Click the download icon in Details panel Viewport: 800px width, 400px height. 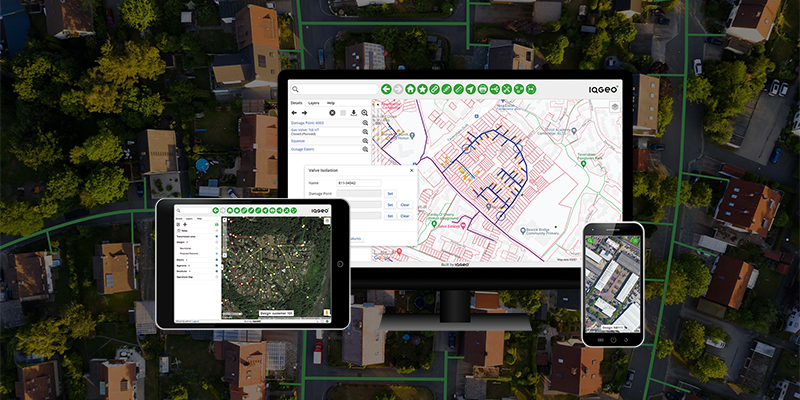pyautogui.click(x=354, y=113)
